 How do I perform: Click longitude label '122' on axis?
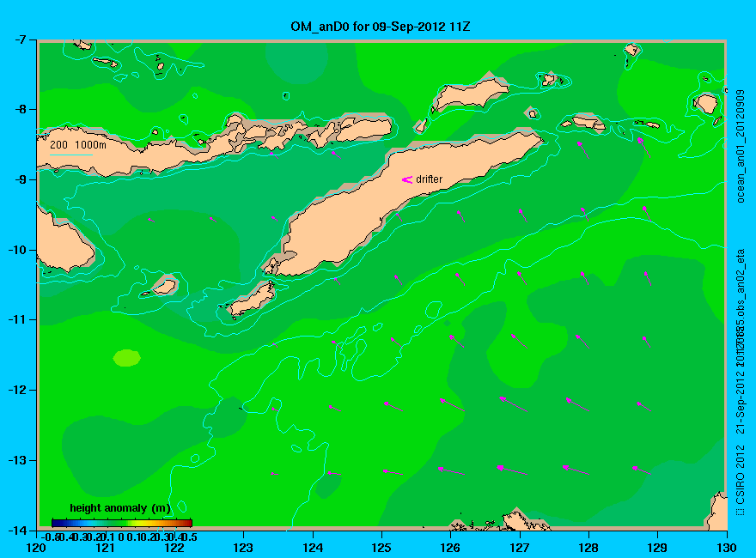[x=174, y=548]
